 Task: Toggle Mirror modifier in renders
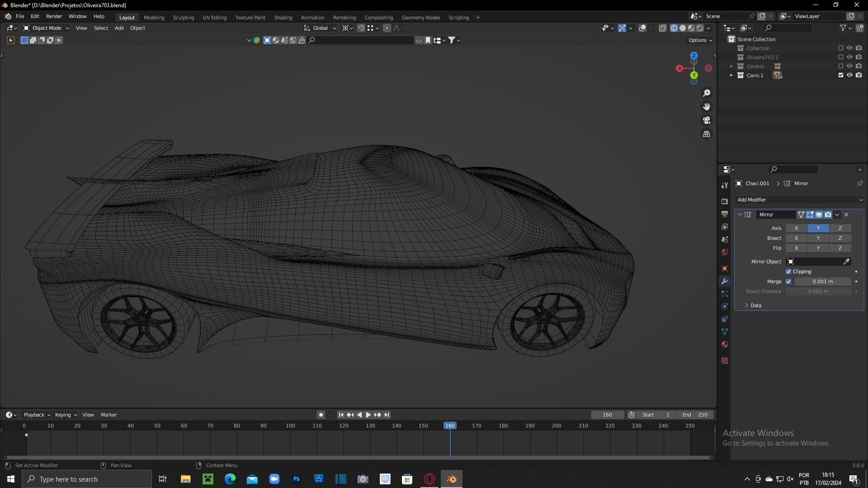coord(828,215)
